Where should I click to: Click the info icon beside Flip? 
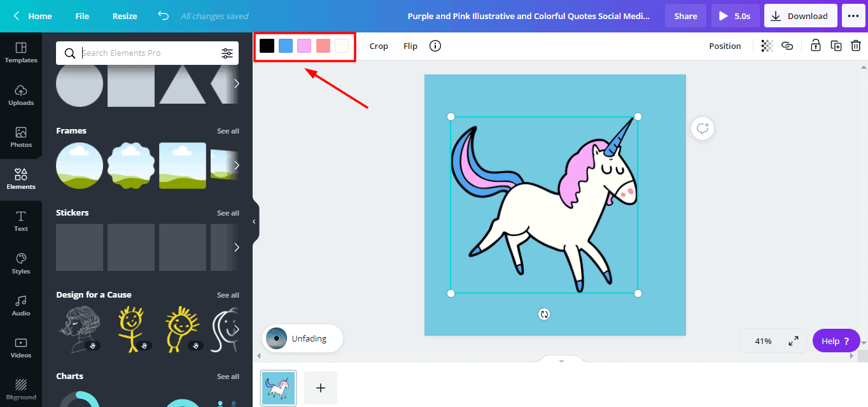435,46
